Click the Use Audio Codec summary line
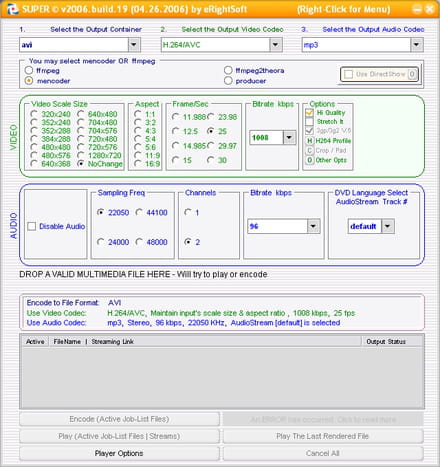 pos(183,323)
